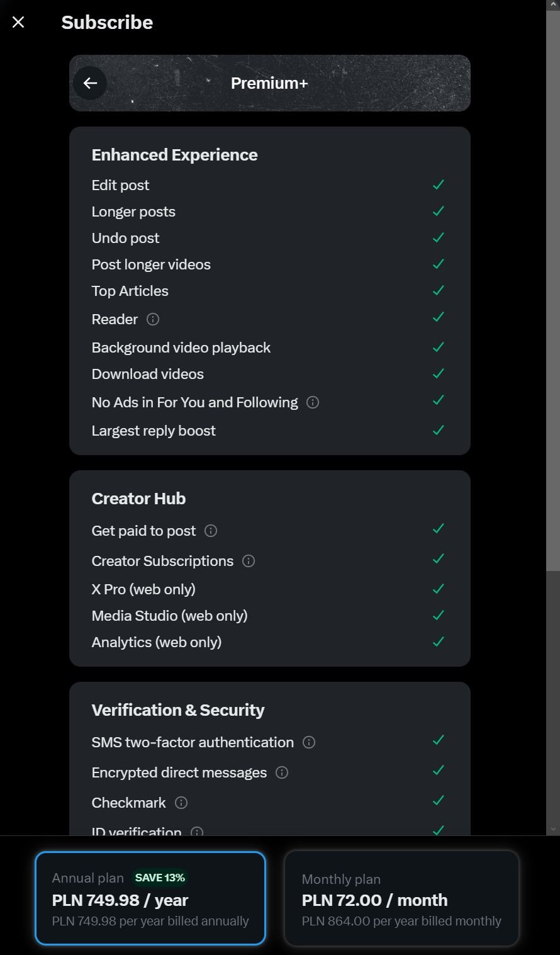Click the scroll down arrow on scrollbar
The width and height of the screenshot is (560, 955).
coord(553,830)
